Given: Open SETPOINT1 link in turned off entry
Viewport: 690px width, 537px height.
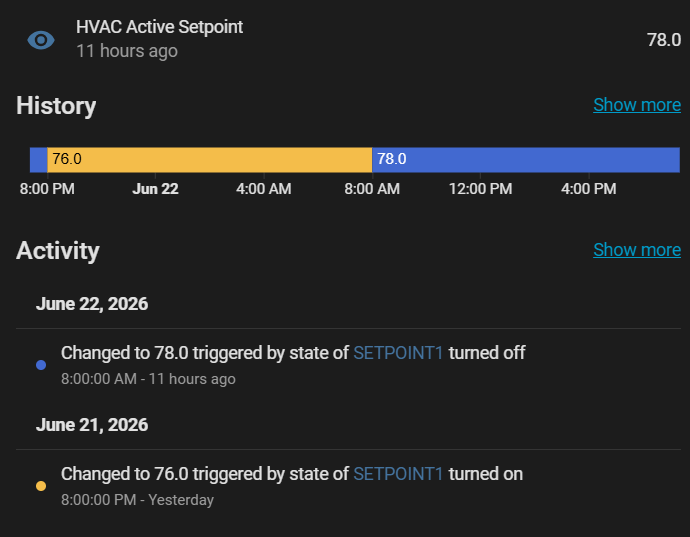Looking at the screenshot, I should click(x=398, y=353).
